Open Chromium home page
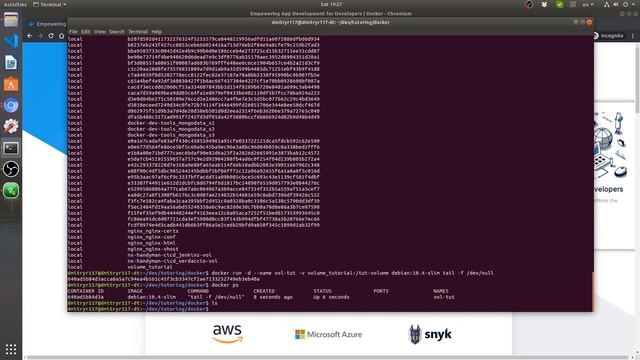This screenshot has height=360, width=640. pyautogui.click(x=61, y=36)
